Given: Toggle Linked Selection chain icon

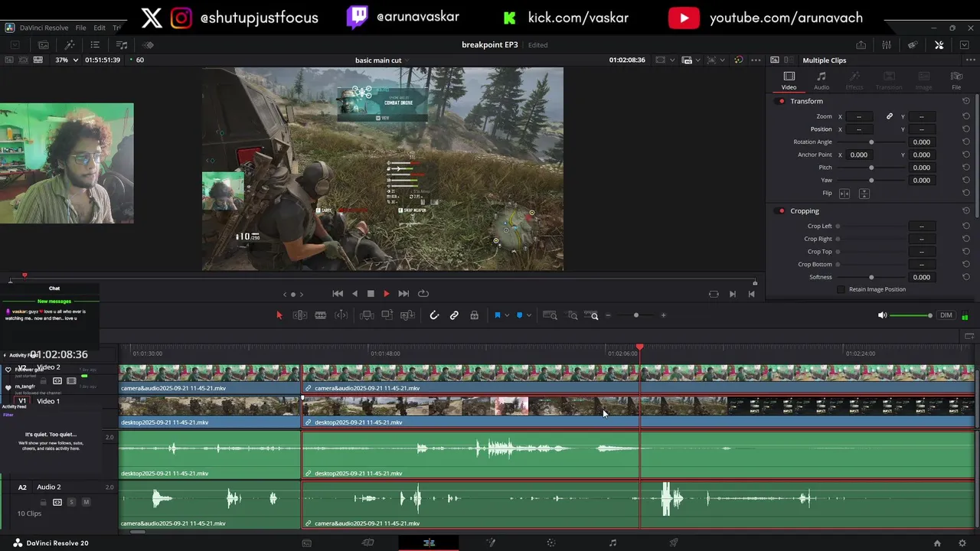Looking at the screenshot, I should (x=454, y=315).
